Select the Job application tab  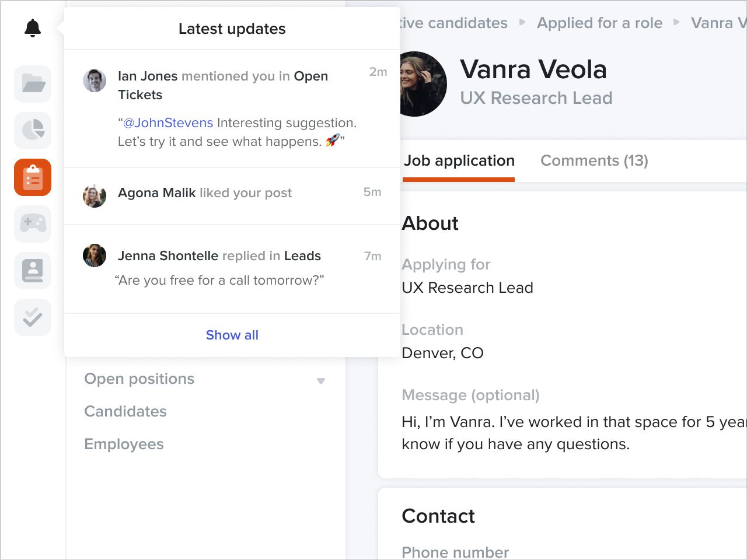pos(459,161)
